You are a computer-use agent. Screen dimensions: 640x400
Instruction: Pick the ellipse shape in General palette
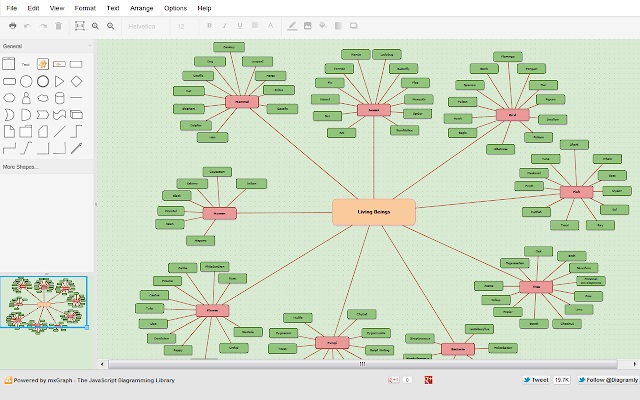26,81
